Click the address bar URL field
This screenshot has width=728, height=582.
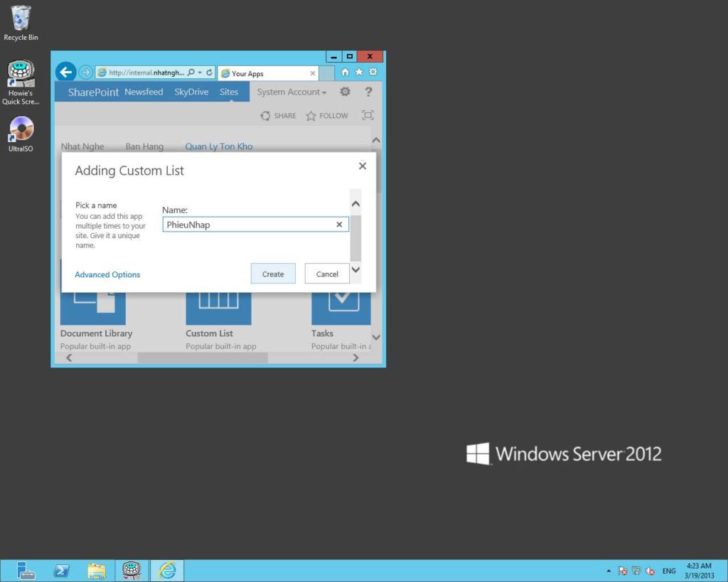click(x=146, y=72)
